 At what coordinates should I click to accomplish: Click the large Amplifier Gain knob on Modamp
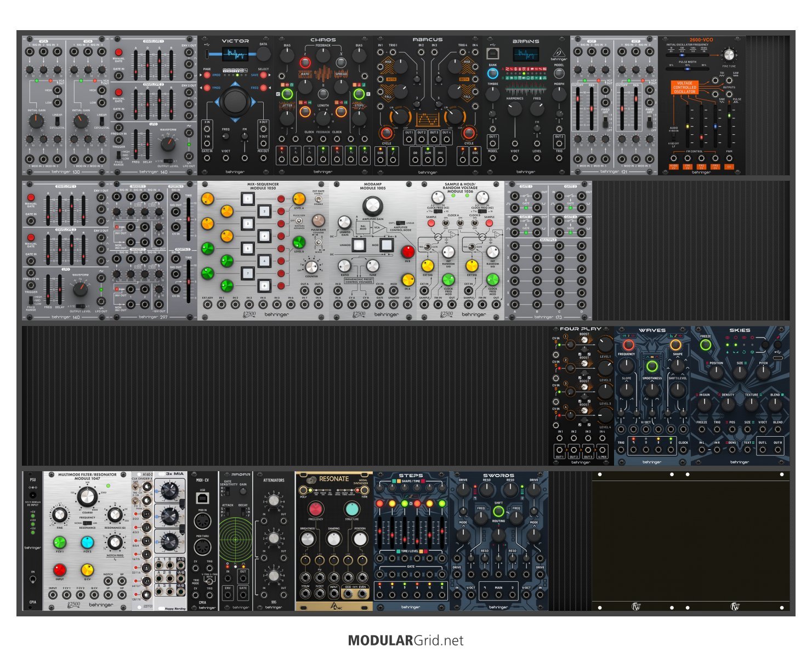click(x=373, y=207)
